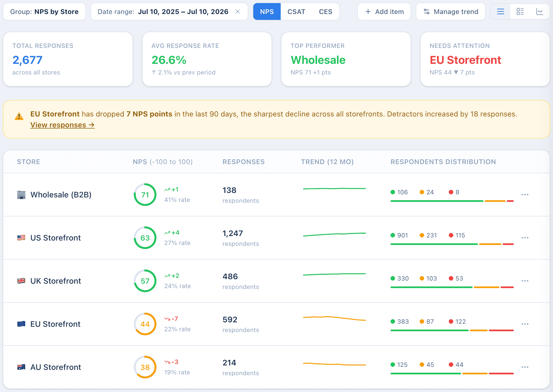This screenshot has width=553, height=392.
Task: Click EU Storefront NPS score ring 44
Action: coord(145,324)
